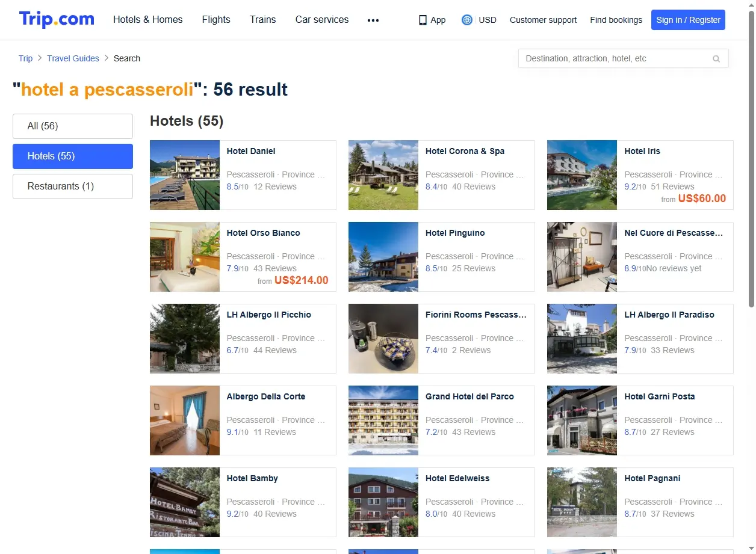Viewport: 756px width, 554px height.
Task: Click the search magnifier icon
Action: click(x=716, y=59)
